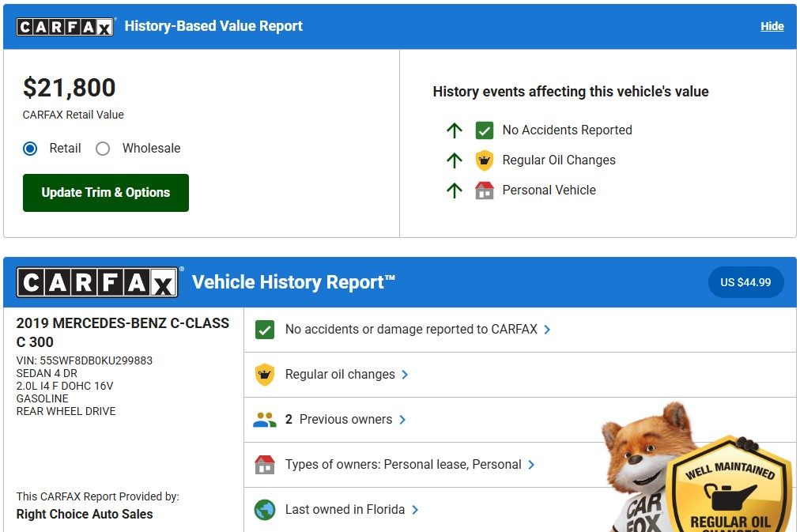Viewport: 800px width, 532px height.
Task: Click the two-people Previous owners icon
Action: tap(265, 420)
